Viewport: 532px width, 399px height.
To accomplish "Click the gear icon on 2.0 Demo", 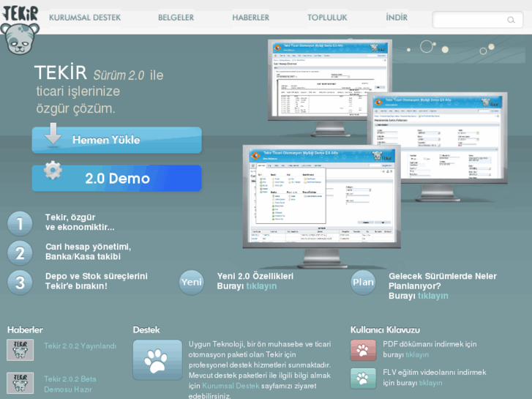I will [53, 170].
